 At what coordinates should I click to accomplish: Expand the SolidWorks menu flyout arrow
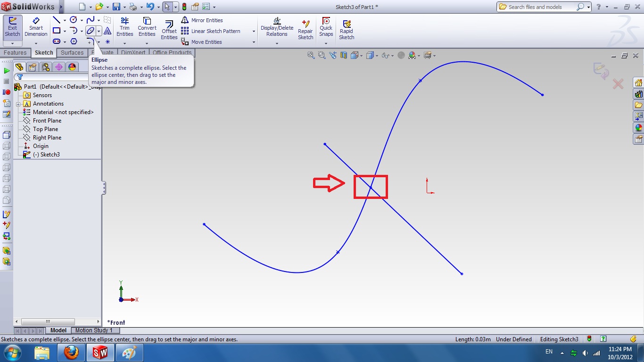click(x=61, y=7)
